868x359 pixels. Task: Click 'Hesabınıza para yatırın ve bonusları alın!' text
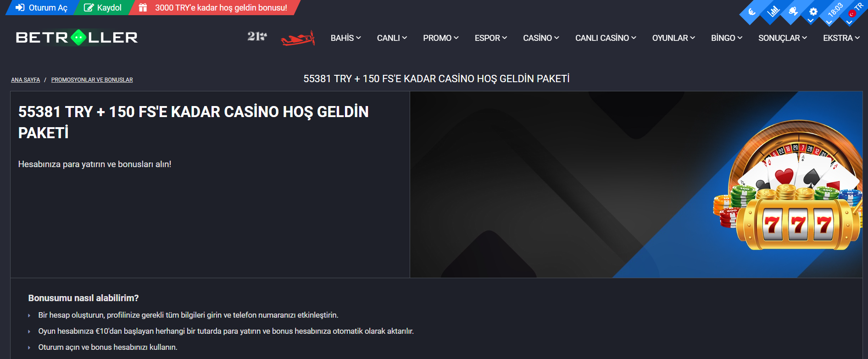pyautogui.click(x=95, y=164)
